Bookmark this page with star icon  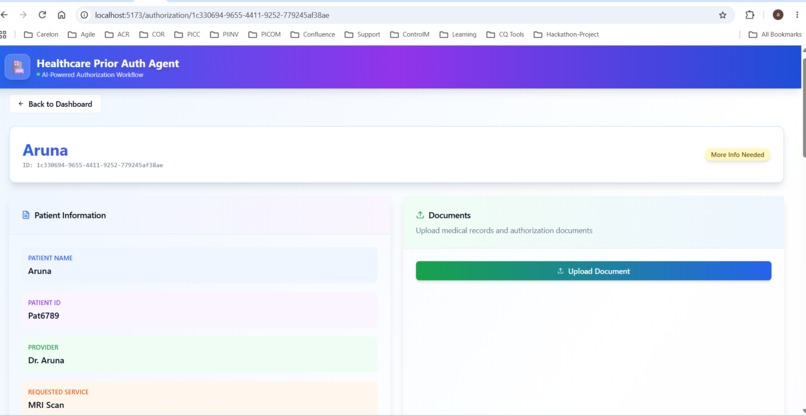[722, 15]
